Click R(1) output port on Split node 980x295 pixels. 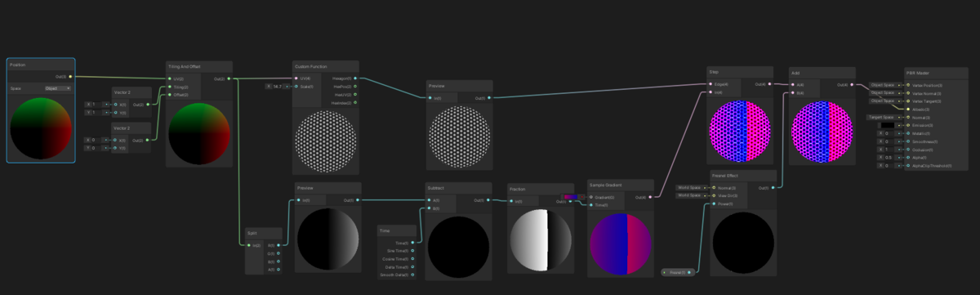(278, 245)
